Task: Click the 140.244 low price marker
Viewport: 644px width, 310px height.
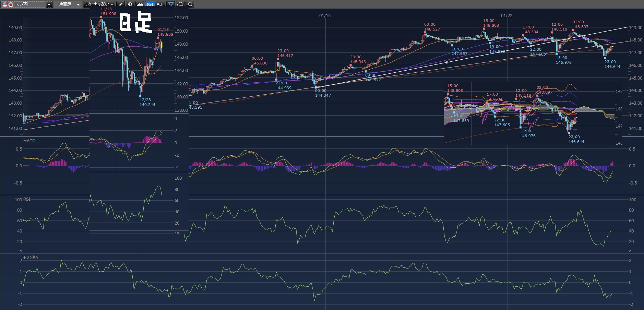Action: click(x=147, y=105)
